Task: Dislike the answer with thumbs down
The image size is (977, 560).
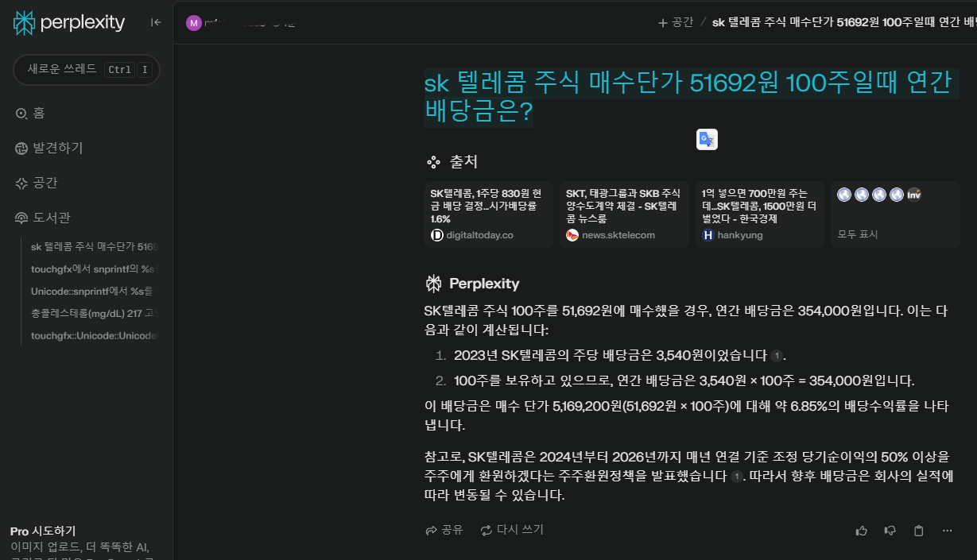Action: 890,531
